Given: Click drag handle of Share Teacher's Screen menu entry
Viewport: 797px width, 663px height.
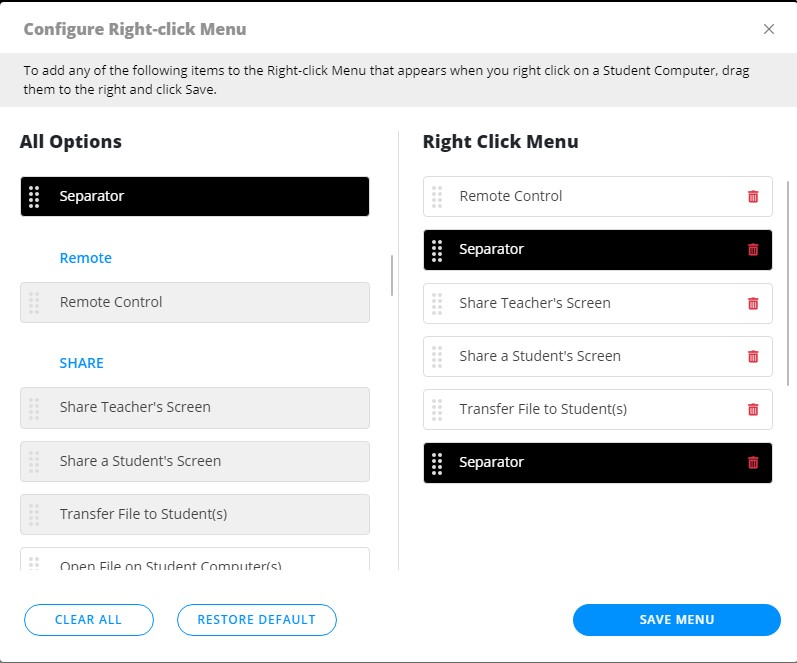Looking at the screenshot, I should 437,303.
